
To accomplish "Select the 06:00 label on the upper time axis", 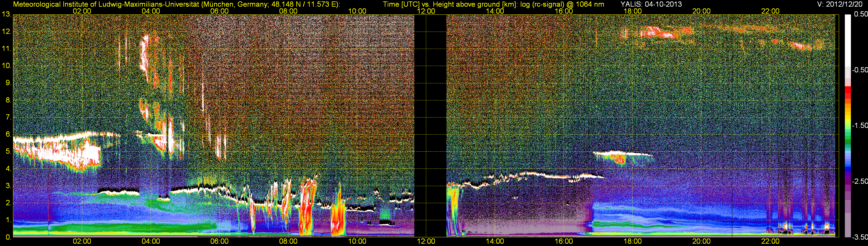I will (219, 11).
